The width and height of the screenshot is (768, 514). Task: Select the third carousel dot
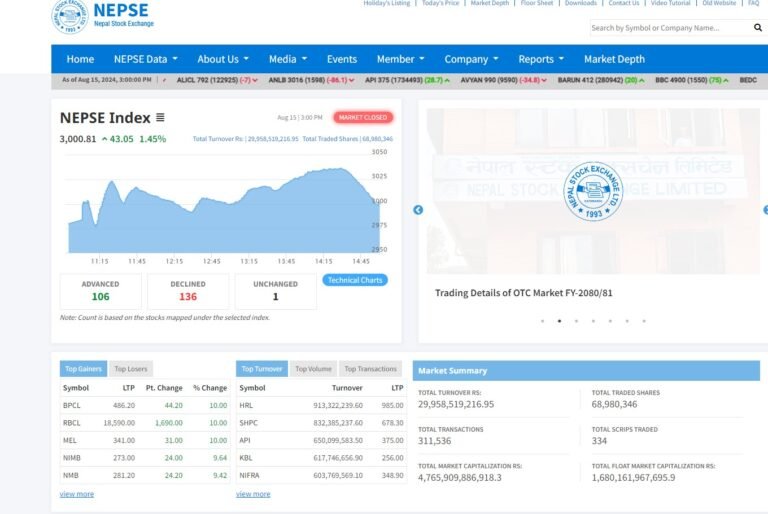(x=576, y=321)
